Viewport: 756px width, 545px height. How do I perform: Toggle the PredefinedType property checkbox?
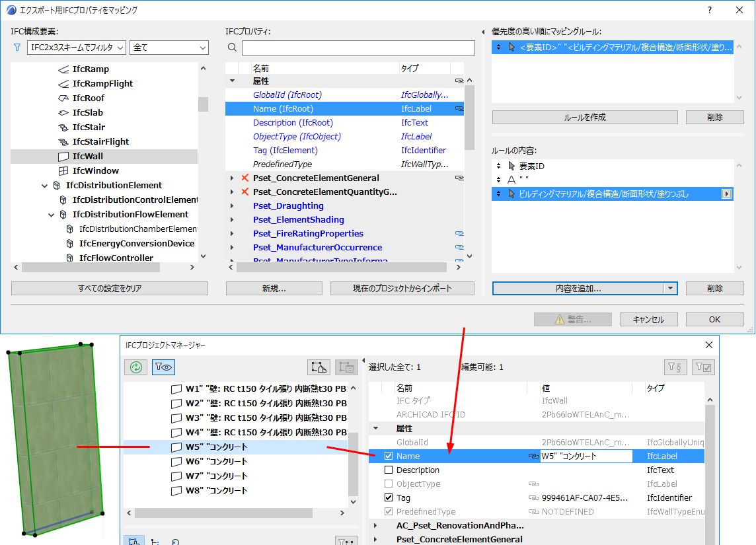point(389,512)
